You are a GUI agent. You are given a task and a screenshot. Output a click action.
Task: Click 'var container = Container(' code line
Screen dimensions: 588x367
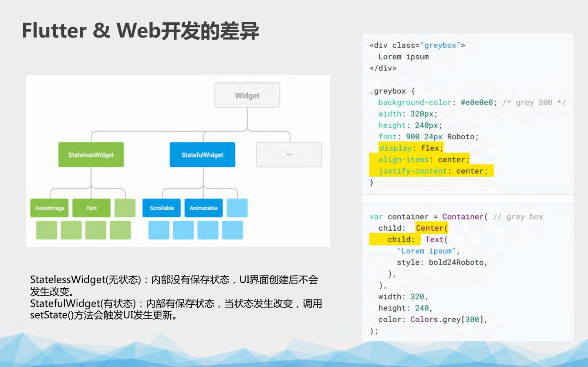429,217
